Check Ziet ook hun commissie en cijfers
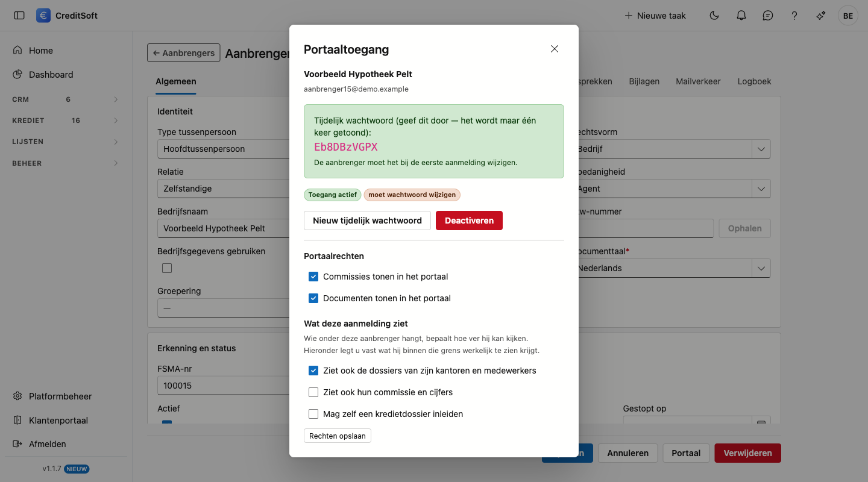 pyautogui.click(x=313, y=392)
